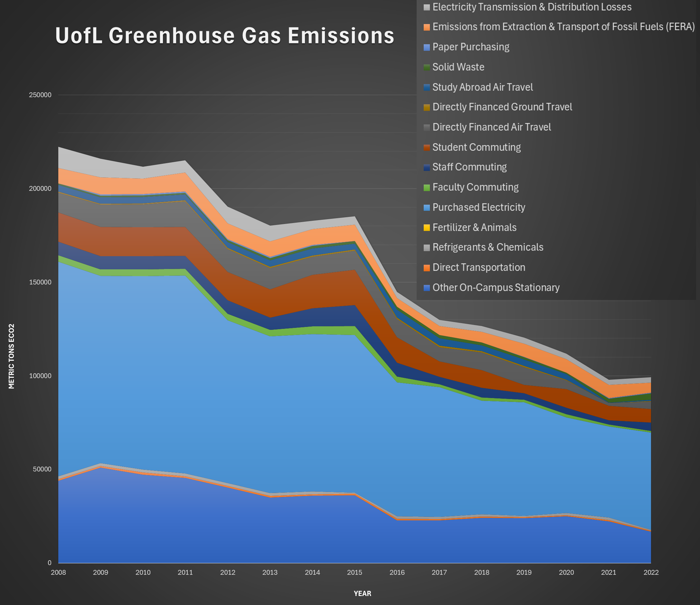Click the Directly Financed Air Travel legend label
Viewport: 700px width, 605px height.
(x=491, y=128)
